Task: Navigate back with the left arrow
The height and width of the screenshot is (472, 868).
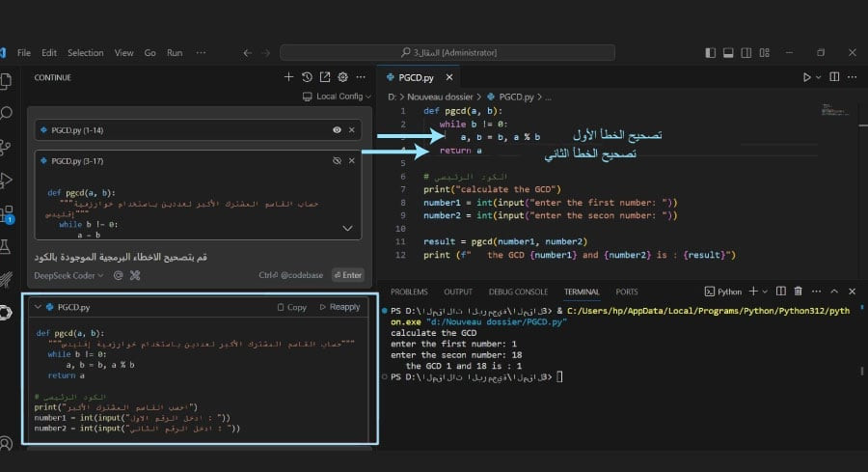Action: point(248,53)
